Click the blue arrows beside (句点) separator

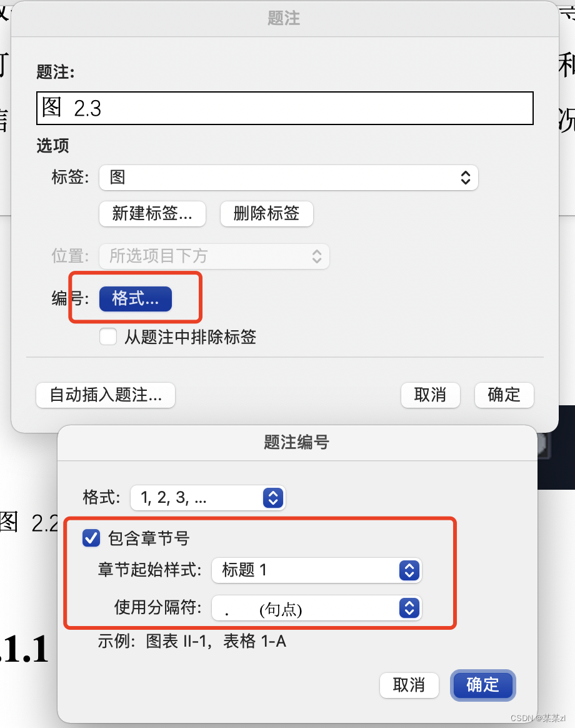[x=409, y=608]
